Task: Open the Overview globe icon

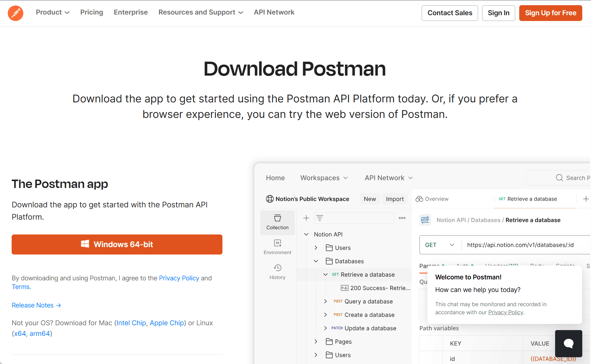Action: click(419, 199)
